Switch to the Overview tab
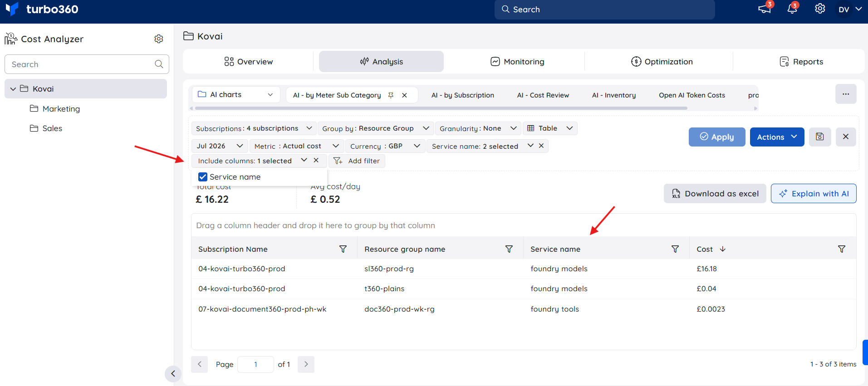Image resolution: width=868 pixels, height=386 pixels. [249, 62]
